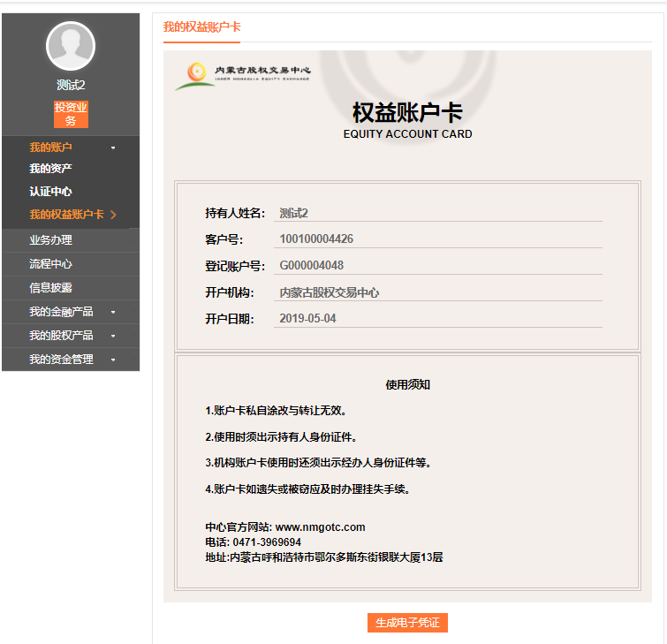
Task: Click notice line 1.账户卡私自涂改与转让无效
Action: (x=277, y=411)
